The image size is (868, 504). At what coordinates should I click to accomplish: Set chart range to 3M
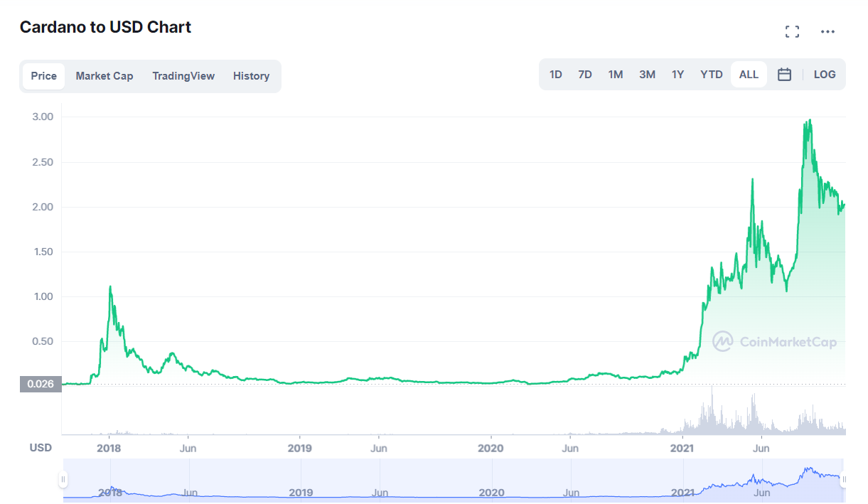[647, 75]
